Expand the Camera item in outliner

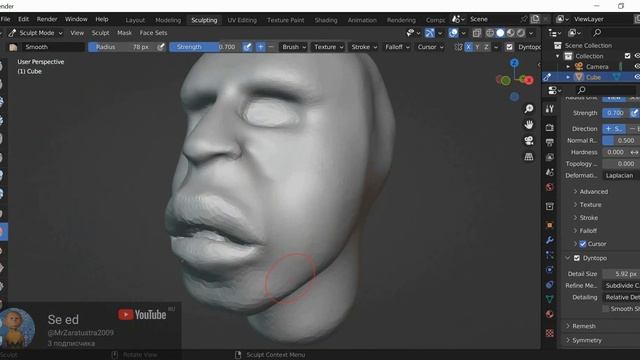(x=568, y=67)
